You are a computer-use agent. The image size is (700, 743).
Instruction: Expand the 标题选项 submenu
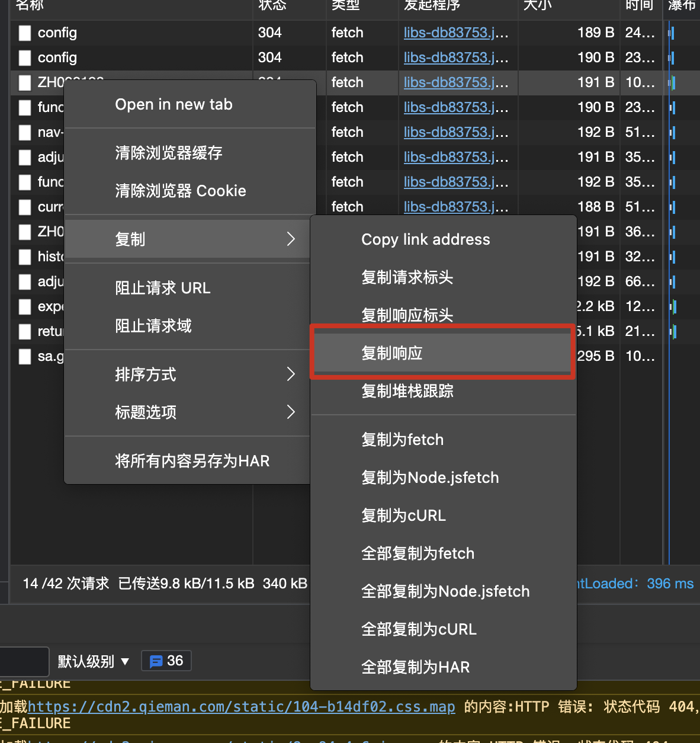pyautogui.click(x=290, y=412)
